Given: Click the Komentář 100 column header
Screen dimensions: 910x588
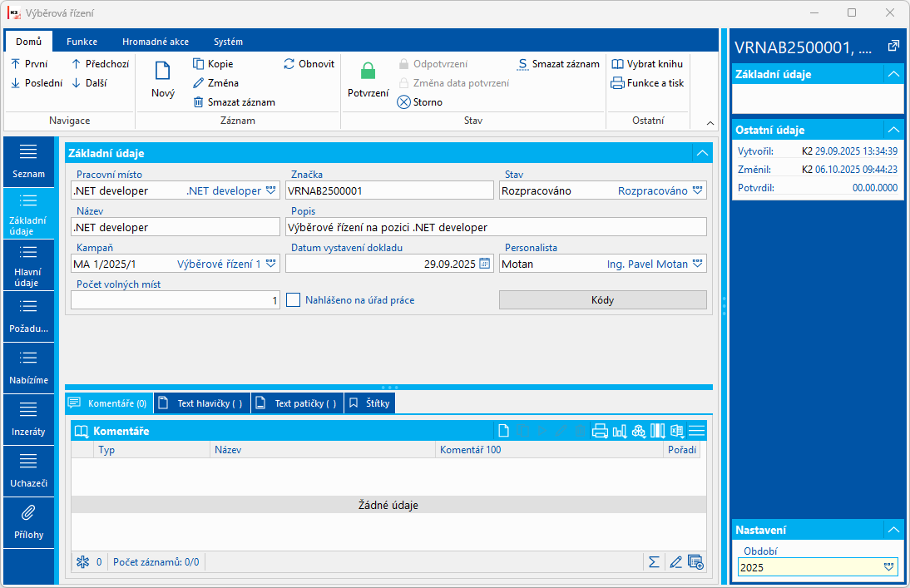Looking at the screenshot, I should click(x=549, y=450).
